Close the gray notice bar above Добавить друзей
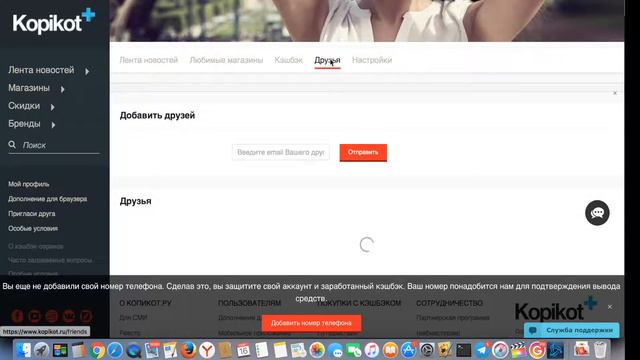This screenshot has width=640, height=360. click(x=615, y=93)
